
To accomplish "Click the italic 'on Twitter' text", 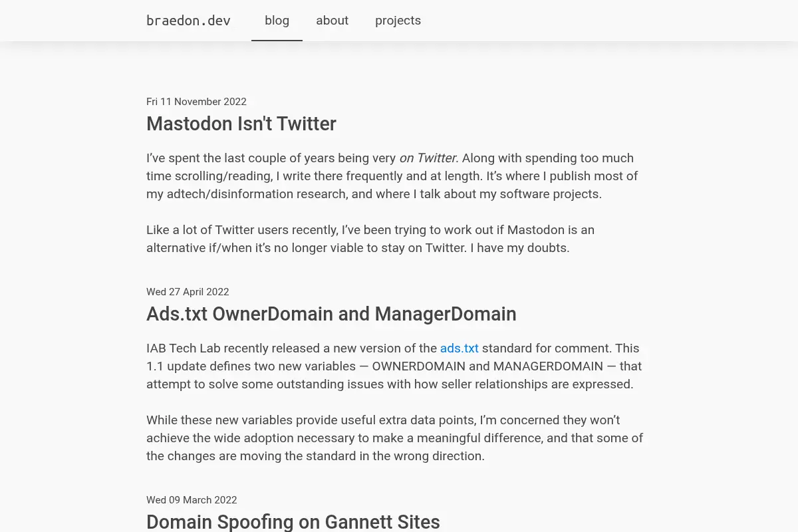I will tap(428, 158).
